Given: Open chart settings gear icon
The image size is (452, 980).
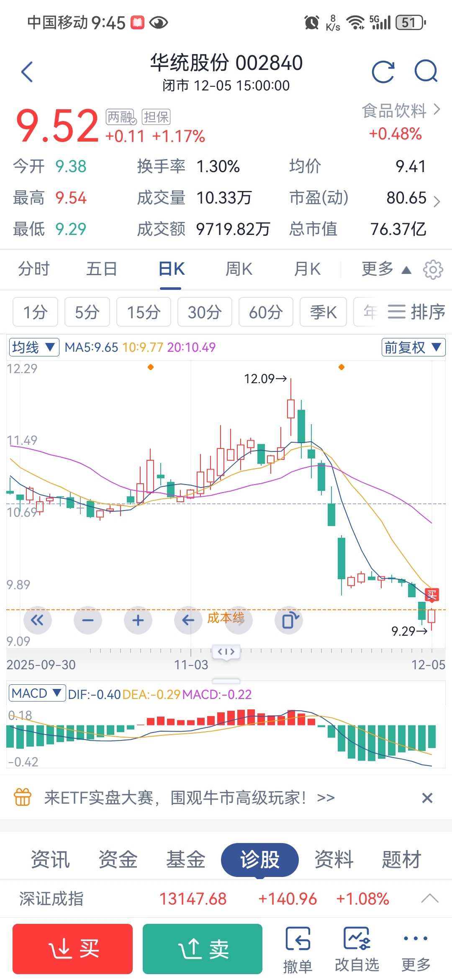Looking at the screenshot, I should tap(433, 270).
